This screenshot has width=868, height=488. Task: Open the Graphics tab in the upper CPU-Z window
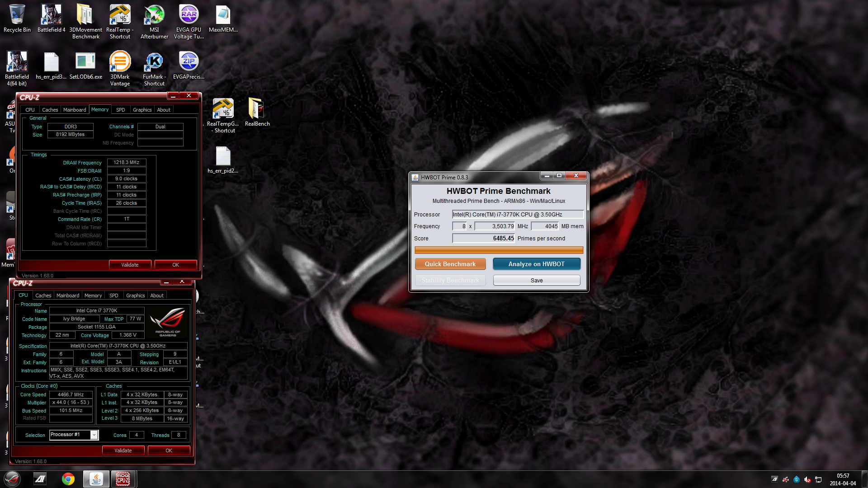142,110
